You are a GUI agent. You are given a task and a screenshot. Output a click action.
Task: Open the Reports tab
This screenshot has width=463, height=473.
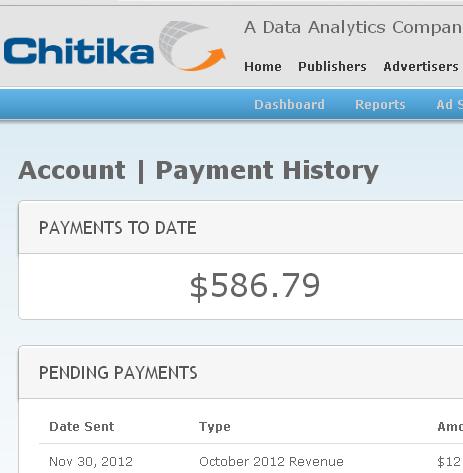[x=380, y=105]
